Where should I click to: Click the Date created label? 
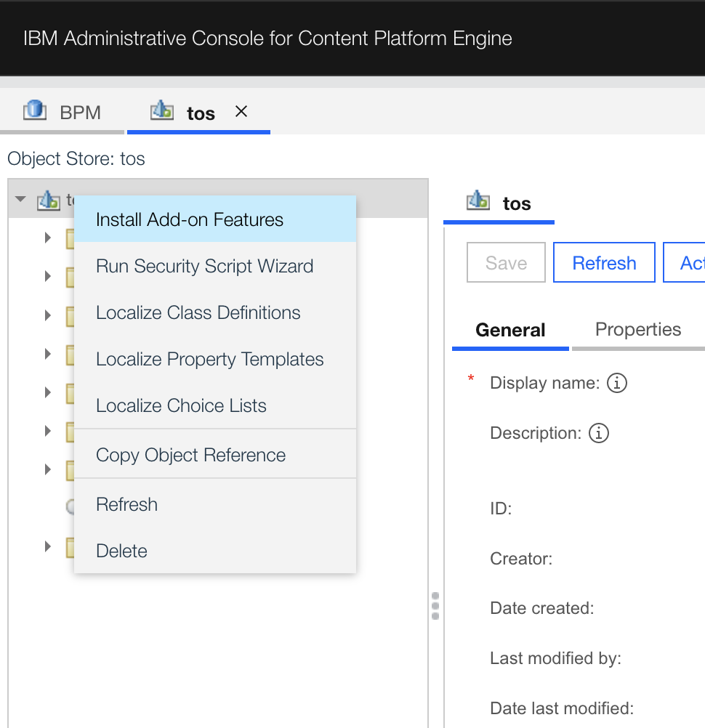542,608
